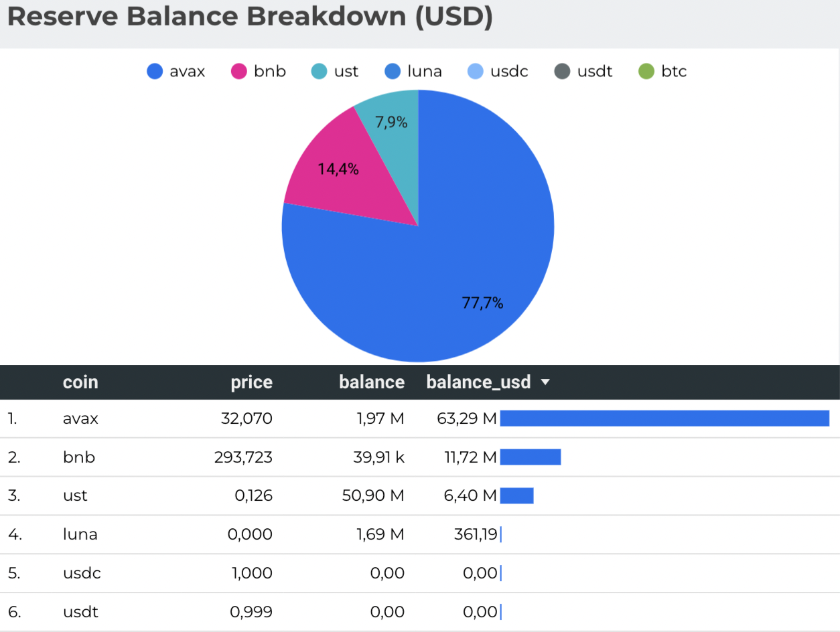Screen dimensions: 840x632
Task: Click the usdt legend gray dot
Action: (562, 71)
